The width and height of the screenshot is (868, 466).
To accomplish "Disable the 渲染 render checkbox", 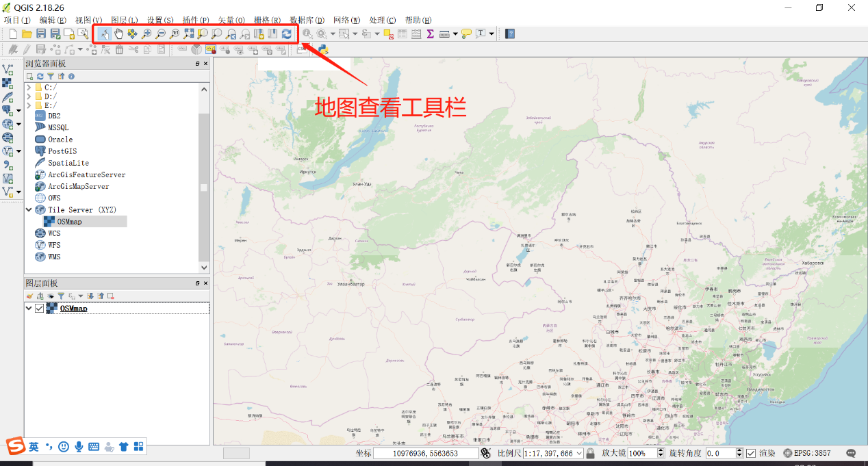I will click(750, 452).
